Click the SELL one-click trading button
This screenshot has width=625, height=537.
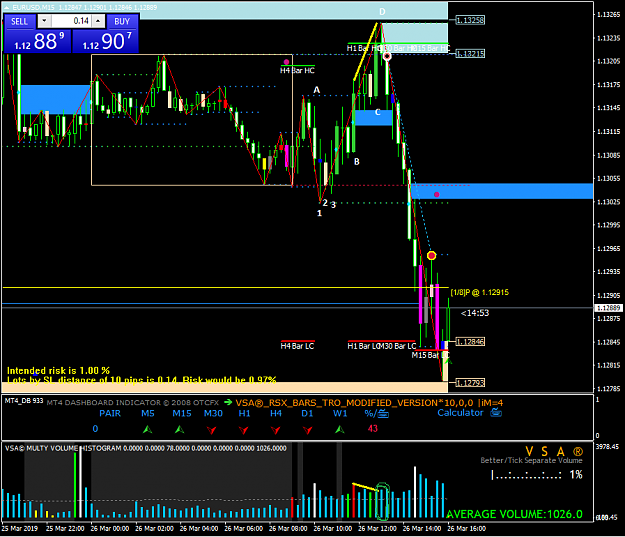coord(20,22)
